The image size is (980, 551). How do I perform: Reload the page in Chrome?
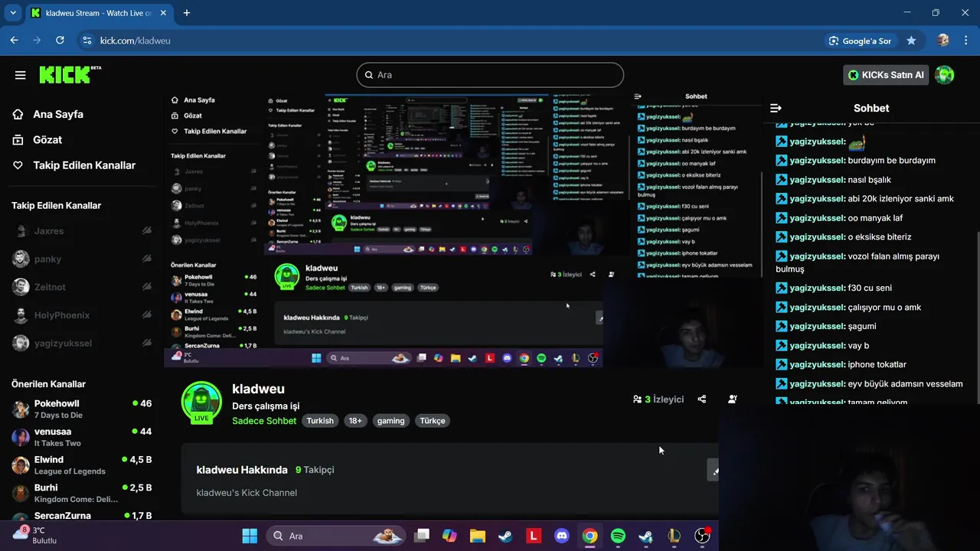60,41
